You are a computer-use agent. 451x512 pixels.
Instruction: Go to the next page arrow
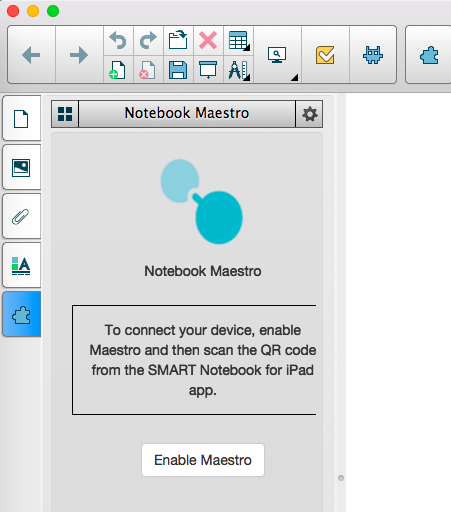79,55
